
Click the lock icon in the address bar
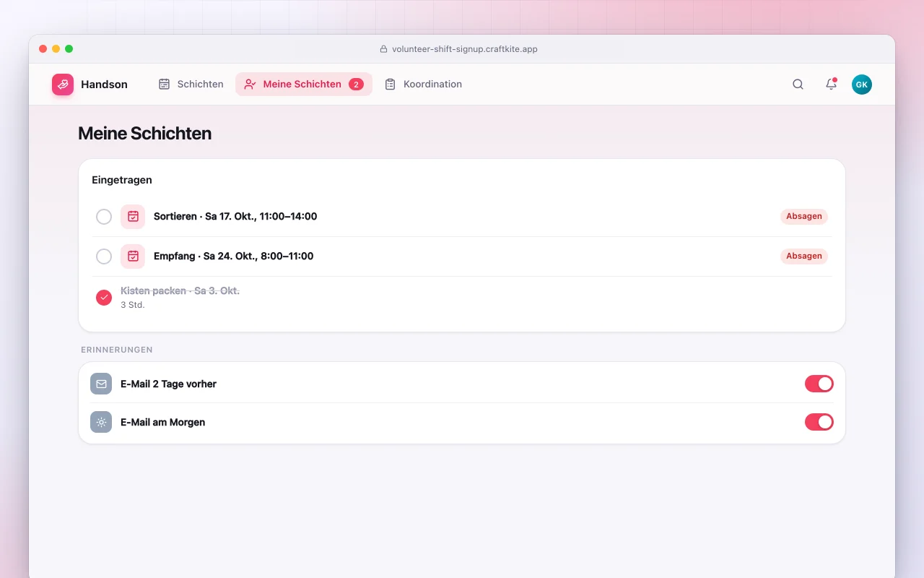pyautogui.click(x=384, y=49)
